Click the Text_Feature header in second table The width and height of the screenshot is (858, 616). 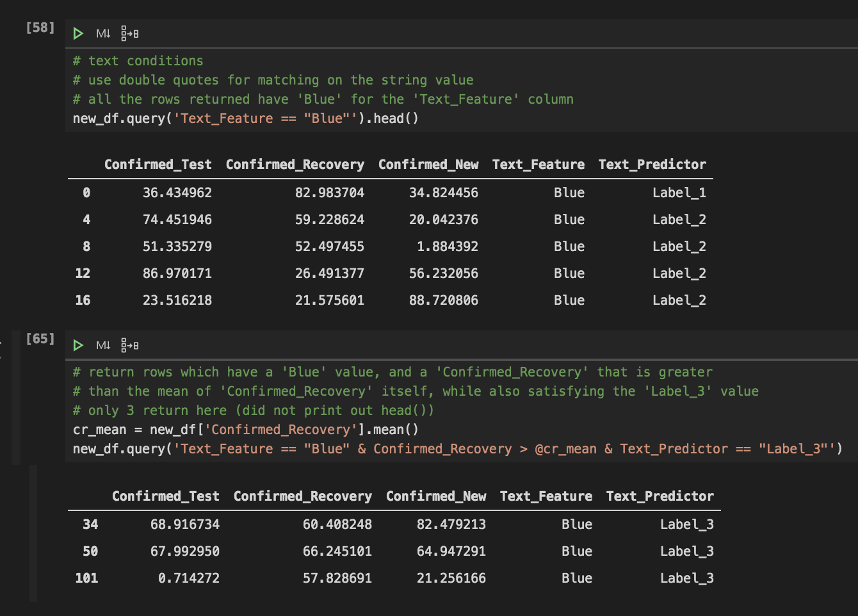(x=546, y=496)
